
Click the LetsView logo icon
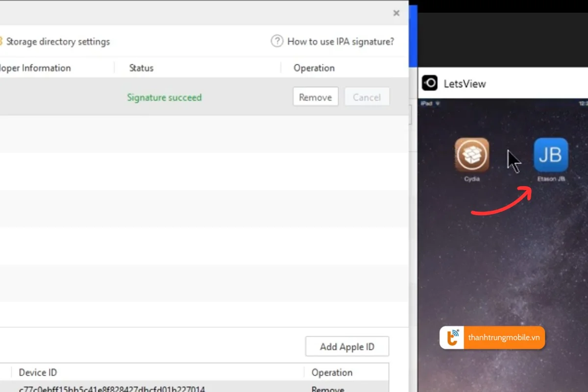pos(430,83)
